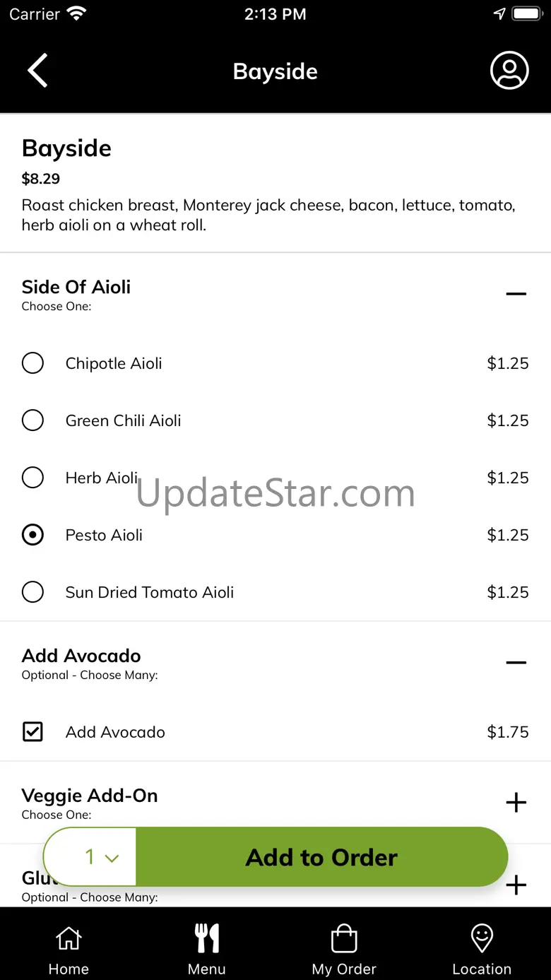Tap the selected Pesto Aioli radio button
551x980 pixels.
click(32, 535)
